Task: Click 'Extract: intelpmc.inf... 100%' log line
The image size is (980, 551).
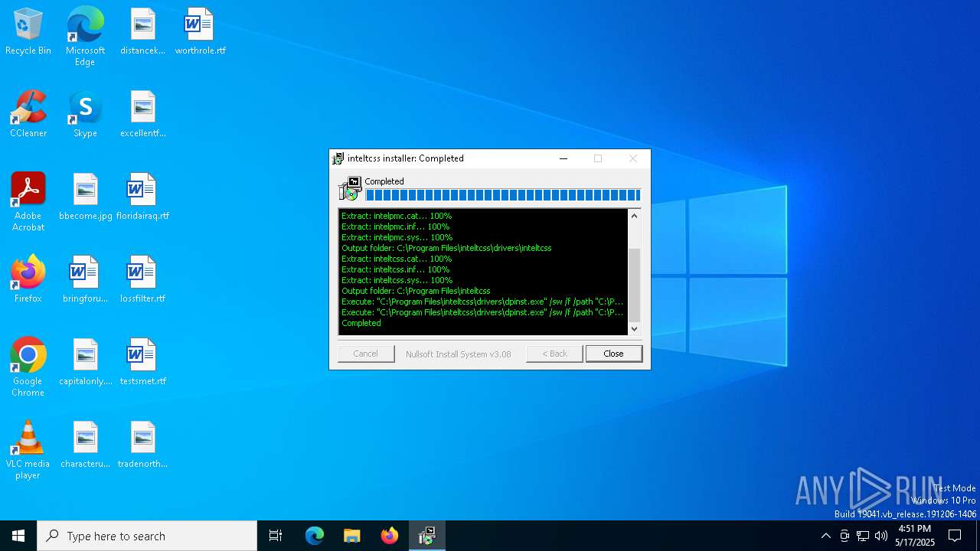Action: tap(396, 227)
